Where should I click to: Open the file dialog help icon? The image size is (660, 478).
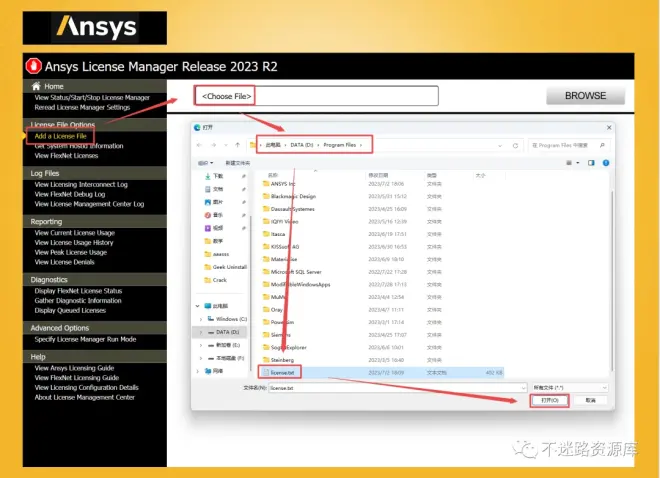(606, 163)
